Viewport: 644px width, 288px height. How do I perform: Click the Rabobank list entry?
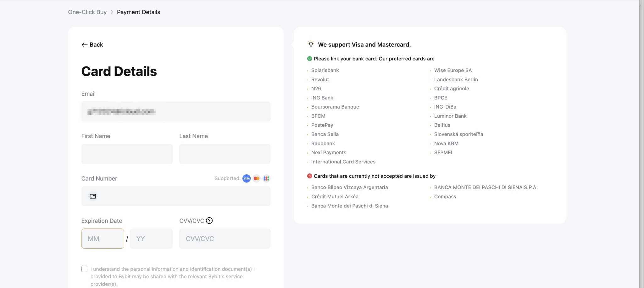click(x=323, y=144)
